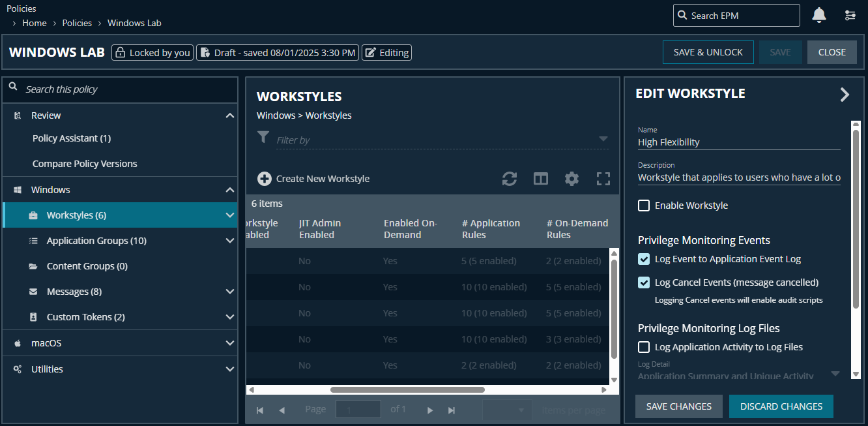The image size is (868, 426).
Task: Go to the previous page
Action: tap(282, 410)
